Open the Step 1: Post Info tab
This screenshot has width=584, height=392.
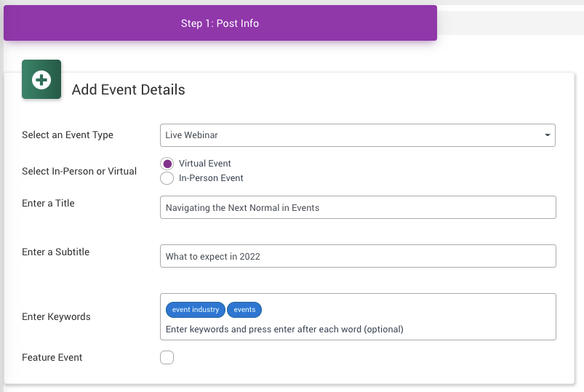point(220,23)
